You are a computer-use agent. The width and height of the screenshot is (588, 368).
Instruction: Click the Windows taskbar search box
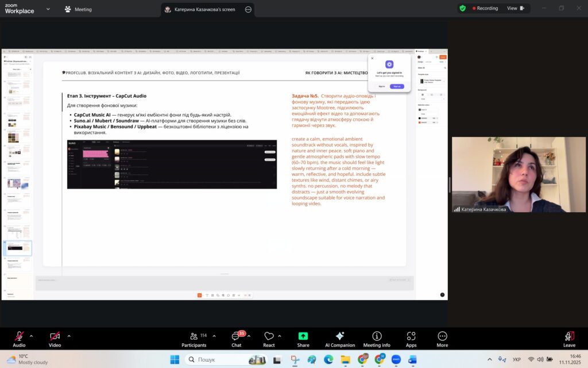coord(217,359)
